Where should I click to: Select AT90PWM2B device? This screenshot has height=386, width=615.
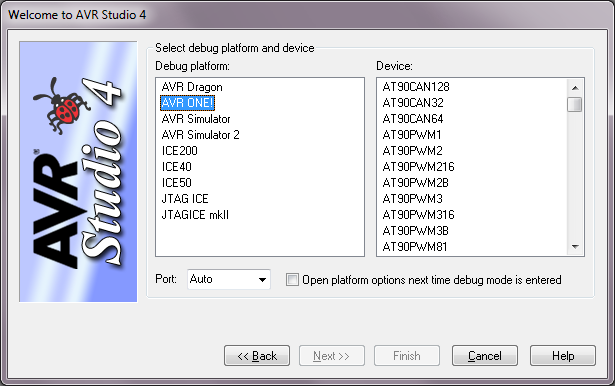[415, 183]
